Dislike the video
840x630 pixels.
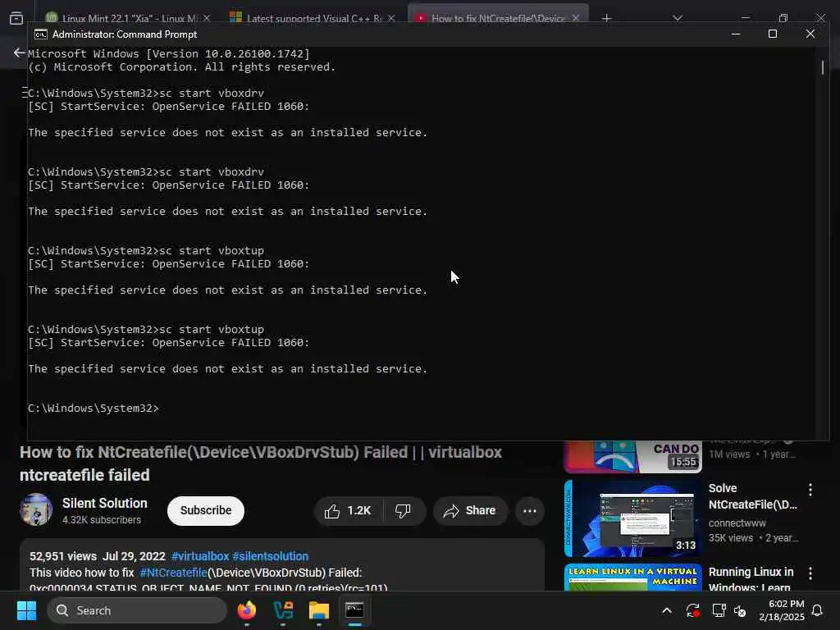pos(404,510)
